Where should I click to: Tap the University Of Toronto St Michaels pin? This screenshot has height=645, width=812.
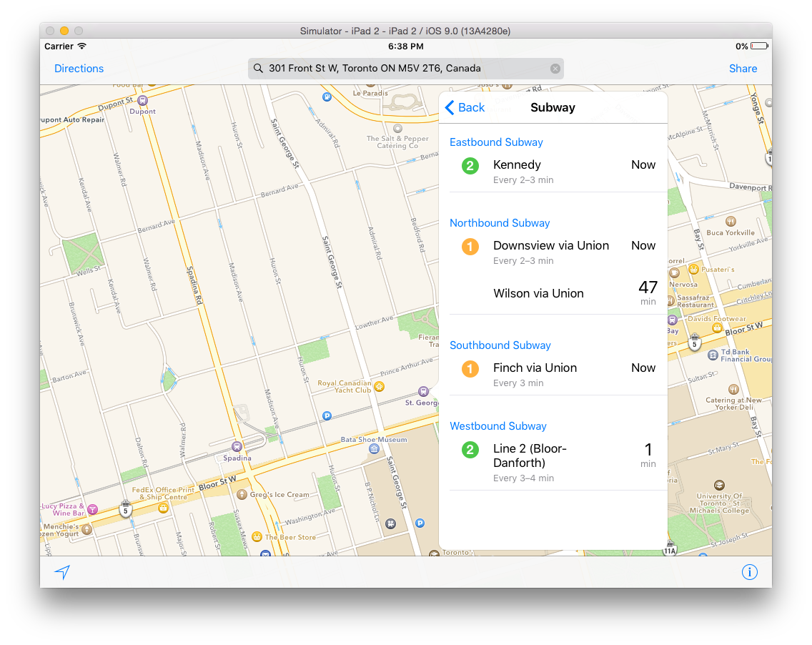point(719,486)
